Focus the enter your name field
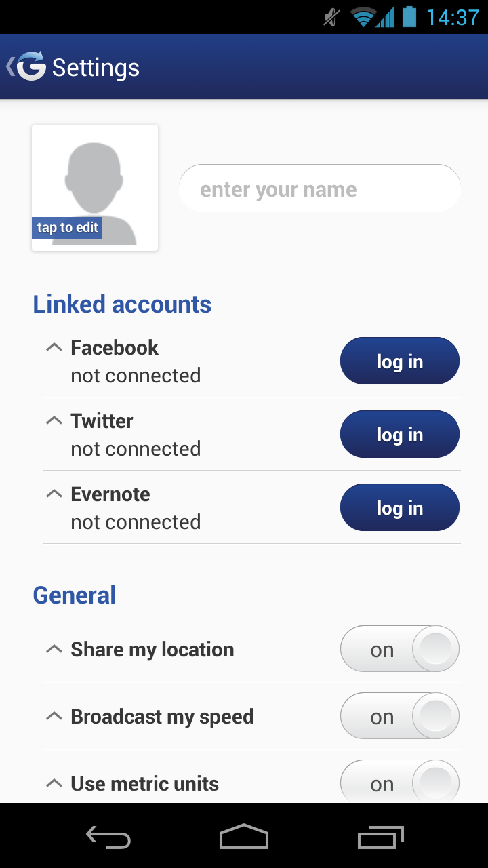The width and height of the screenshot is (488, 868). (x=319, y=189)
